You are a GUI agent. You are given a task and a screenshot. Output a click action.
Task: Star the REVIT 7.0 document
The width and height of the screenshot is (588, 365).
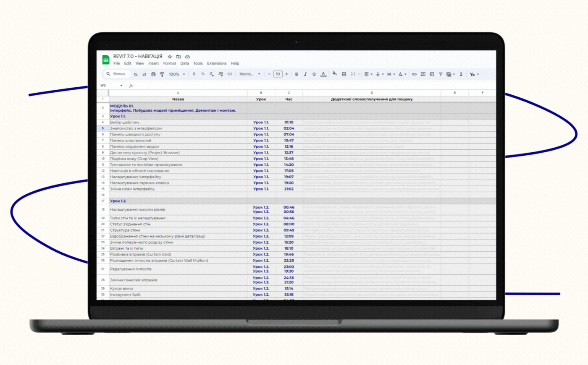(170, 57)
